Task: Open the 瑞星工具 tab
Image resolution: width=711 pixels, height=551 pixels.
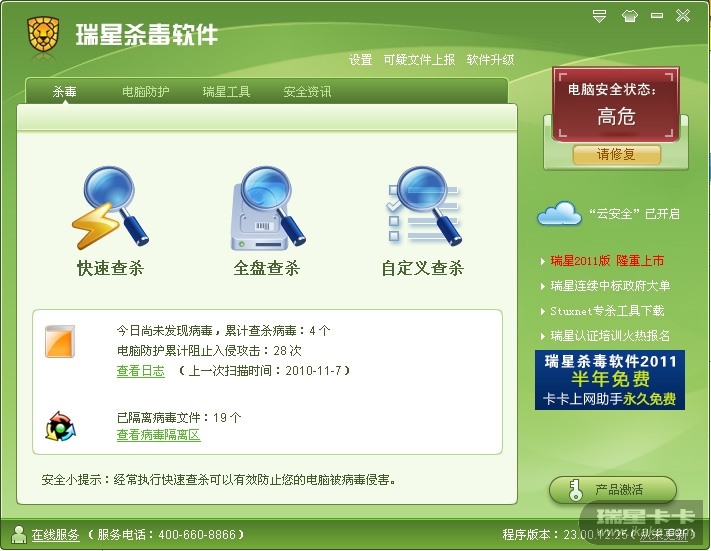Action: click(226, 92)
